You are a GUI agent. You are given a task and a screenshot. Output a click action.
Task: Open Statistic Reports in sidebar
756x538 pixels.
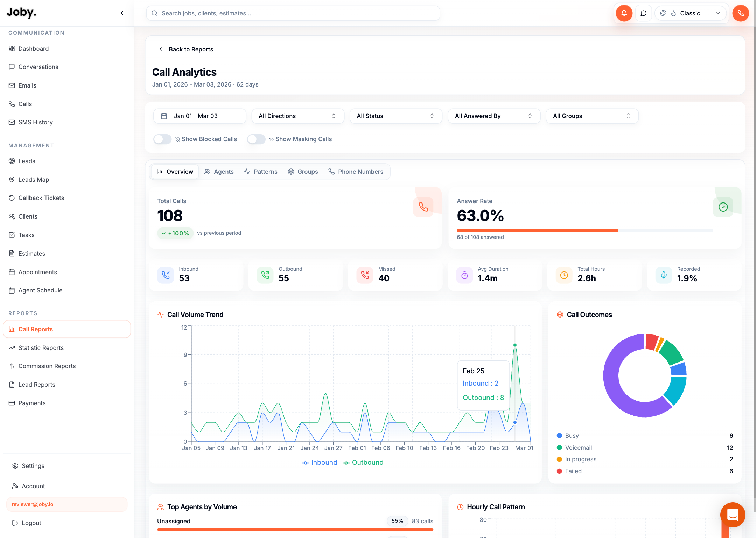[x=66, y=348]
